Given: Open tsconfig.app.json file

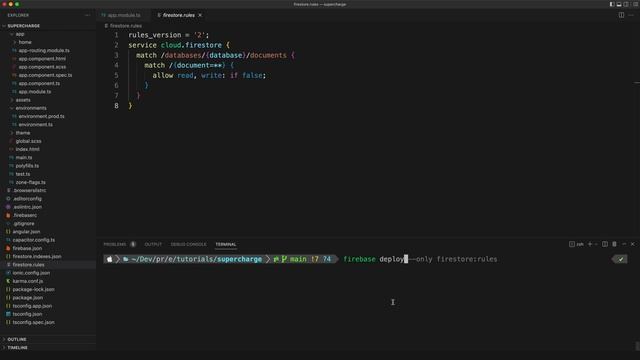Looking at the screenshot, I should click(x=32, y=306).
